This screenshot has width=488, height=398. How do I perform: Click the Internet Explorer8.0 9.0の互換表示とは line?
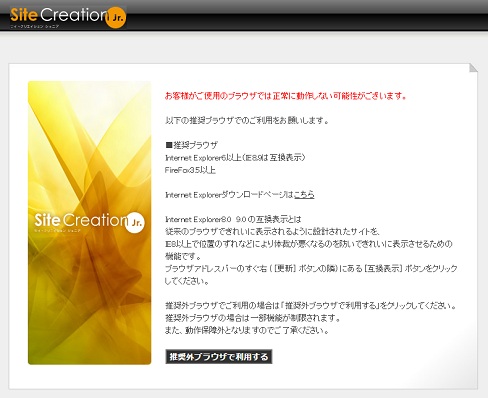point(233,219)
